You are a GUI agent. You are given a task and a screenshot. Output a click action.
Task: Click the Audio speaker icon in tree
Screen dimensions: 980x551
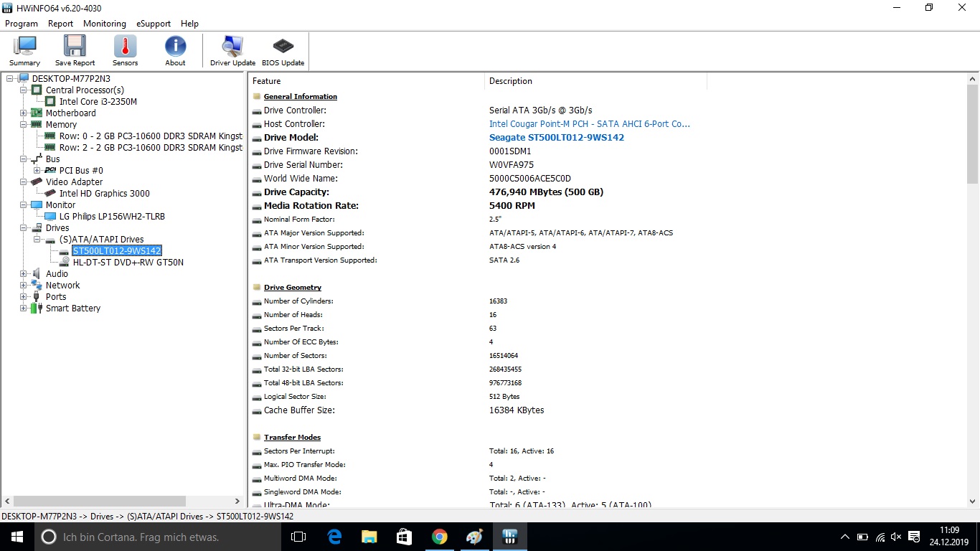tap(37, 274)
